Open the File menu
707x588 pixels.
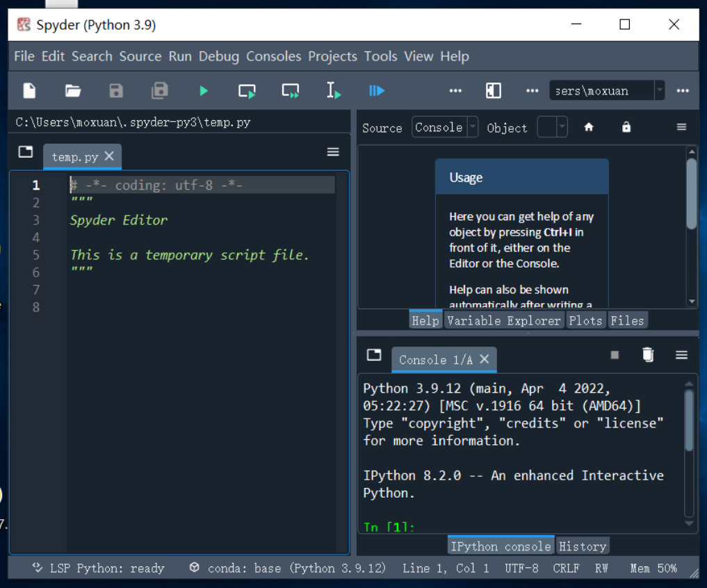pos(24,56)
